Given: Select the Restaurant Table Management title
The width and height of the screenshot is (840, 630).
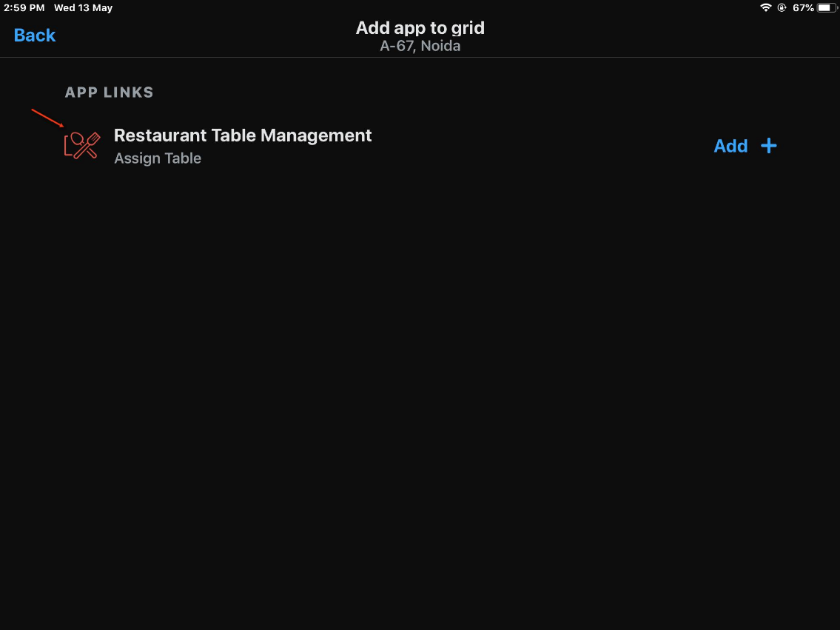Looking at the screenshot, I should (243, 135).
